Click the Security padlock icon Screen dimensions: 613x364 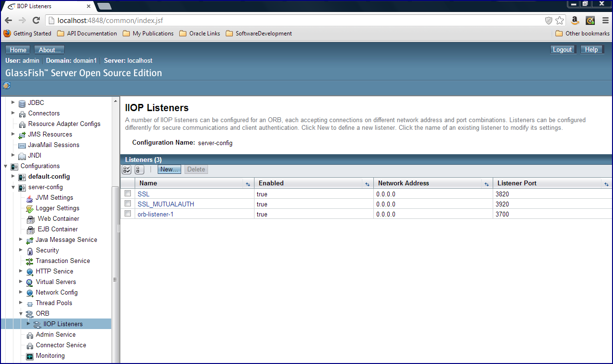(x=30, y=250)
